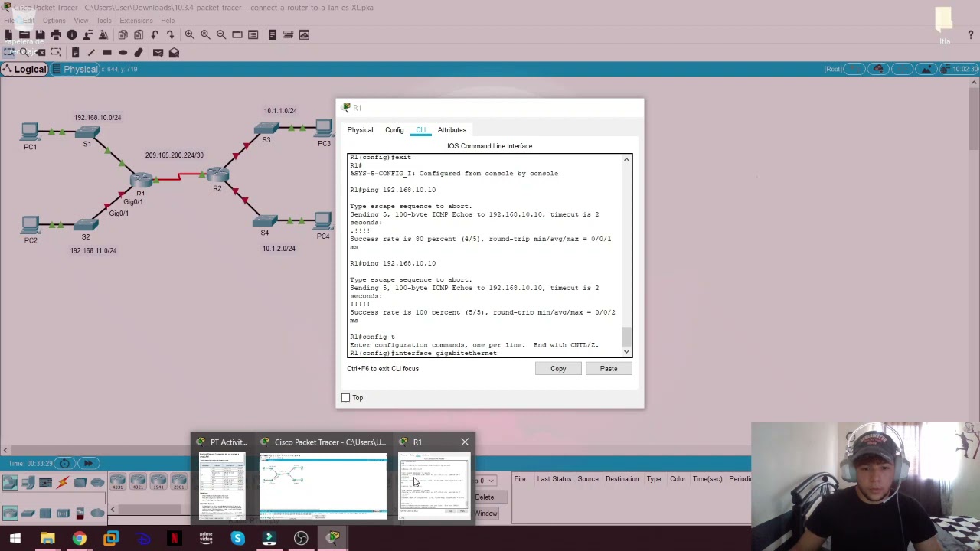Open the View menu
Screen dimensions: 980x551
80,21
